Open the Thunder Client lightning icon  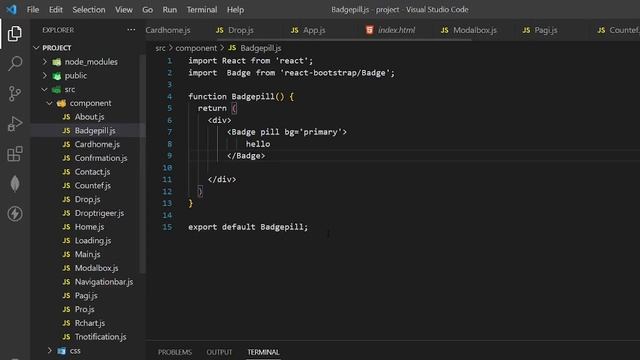[15, 213]
